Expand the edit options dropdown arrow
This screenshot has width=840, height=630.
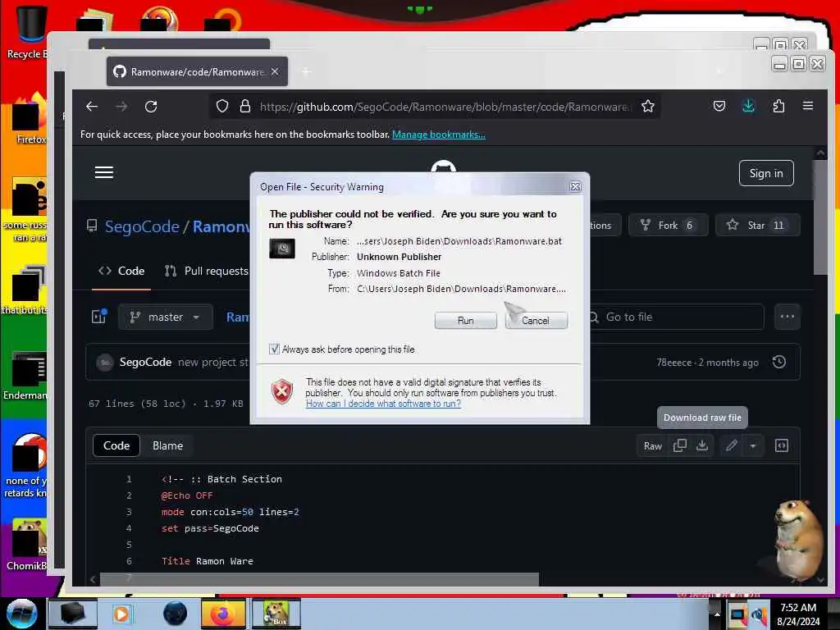coord(753,445)
